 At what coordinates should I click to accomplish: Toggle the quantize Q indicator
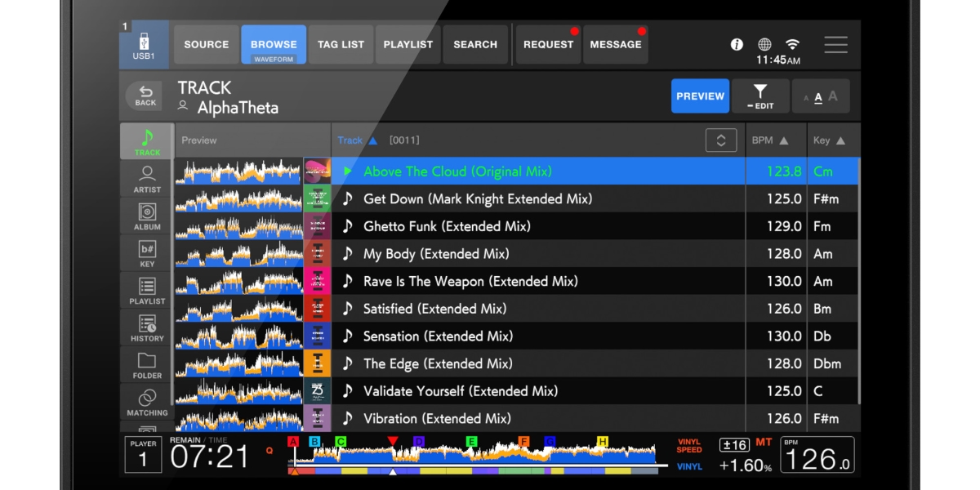point(269,450)
